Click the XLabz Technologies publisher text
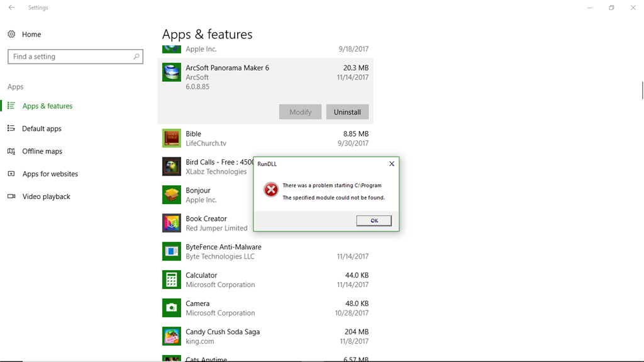The image size is (644, 362). 216,171
